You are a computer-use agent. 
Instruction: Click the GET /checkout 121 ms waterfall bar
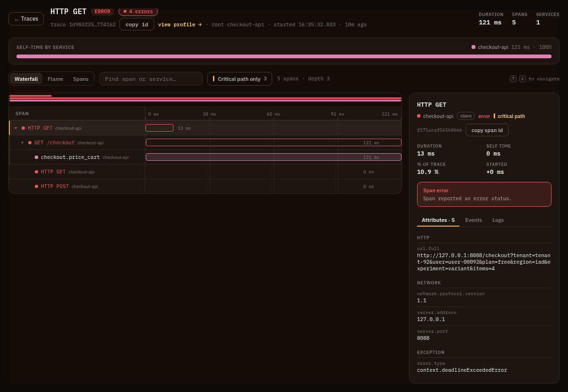(x=274, y=142)
